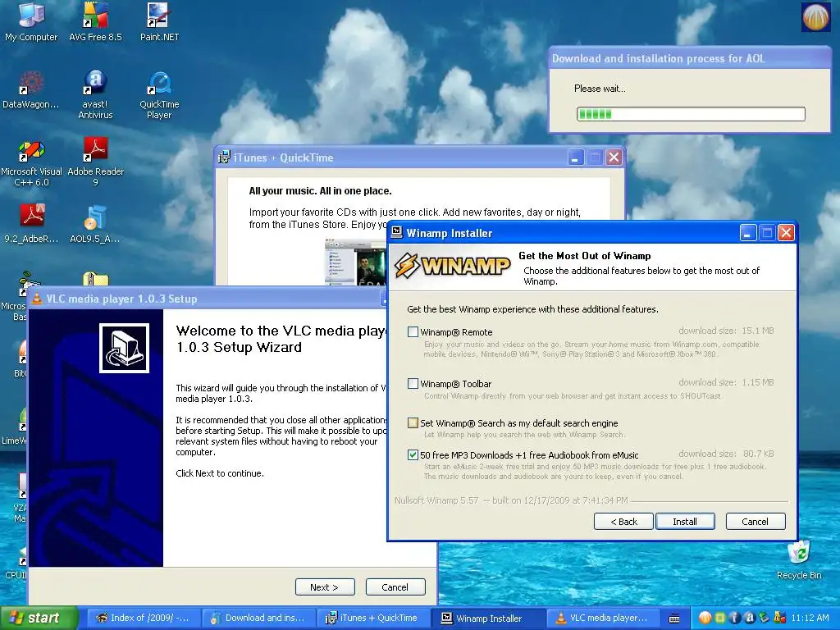Close the iTunes + QuickTime window
Image resolution: width=840 pixels, height=630 pixels.
click(614, 157)
